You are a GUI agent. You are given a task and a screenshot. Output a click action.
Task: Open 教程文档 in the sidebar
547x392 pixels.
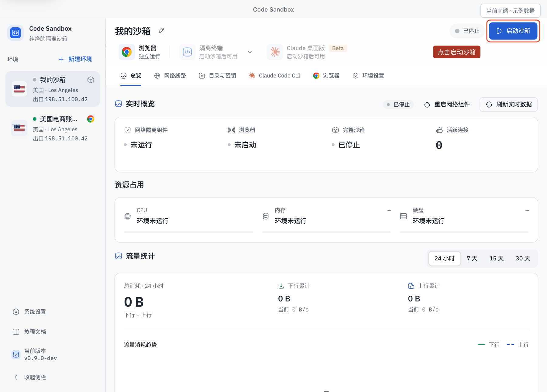29,332
